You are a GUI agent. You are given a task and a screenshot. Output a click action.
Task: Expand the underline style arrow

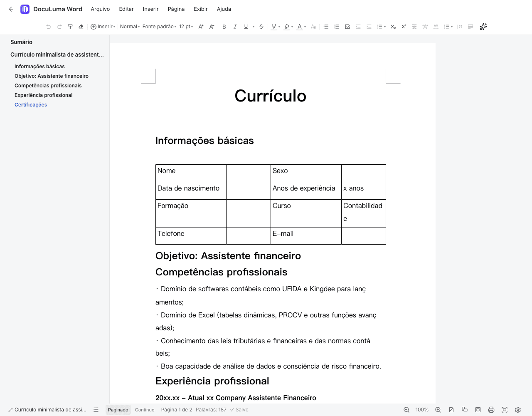(254, 27)
